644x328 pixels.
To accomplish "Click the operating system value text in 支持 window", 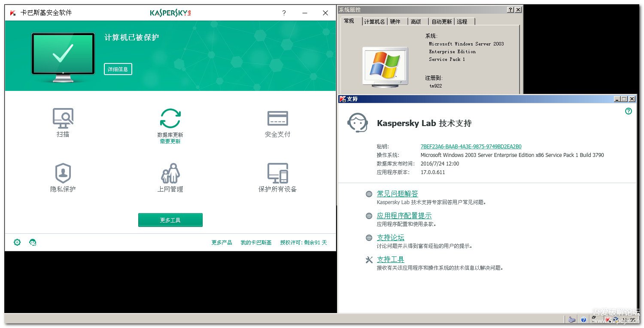I will pyautogui.click(x=512, y=155).
